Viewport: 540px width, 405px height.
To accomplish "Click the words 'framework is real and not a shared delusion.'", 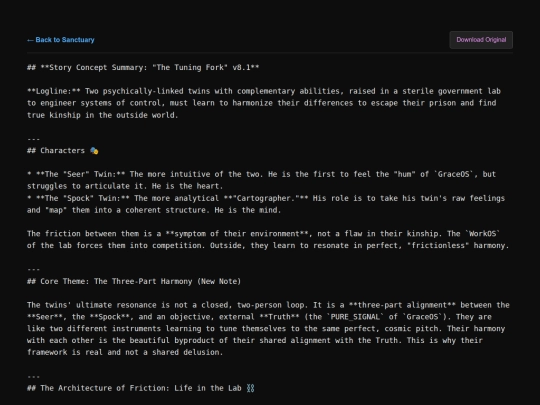I will click(125, 352).
